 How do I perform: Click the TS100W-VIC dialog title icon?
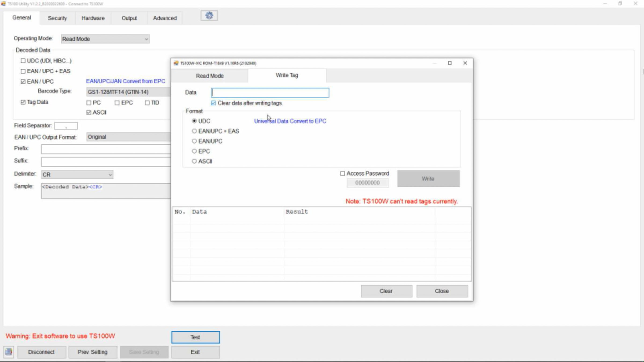click(x=176, y=63)
